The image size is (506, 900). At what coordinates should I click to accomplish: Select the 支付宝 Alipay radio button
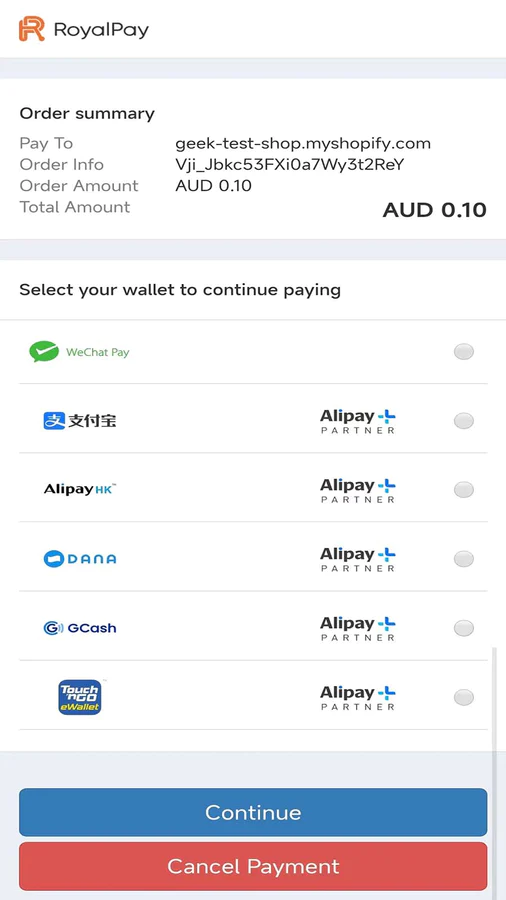tap(464, 421)
